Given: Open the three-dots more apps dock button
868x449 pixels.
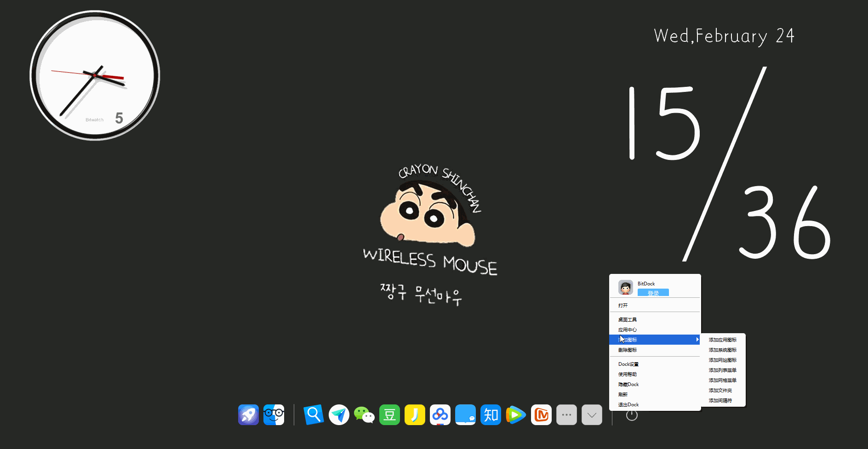Looking at the screenshot, I should pos(566,415).
